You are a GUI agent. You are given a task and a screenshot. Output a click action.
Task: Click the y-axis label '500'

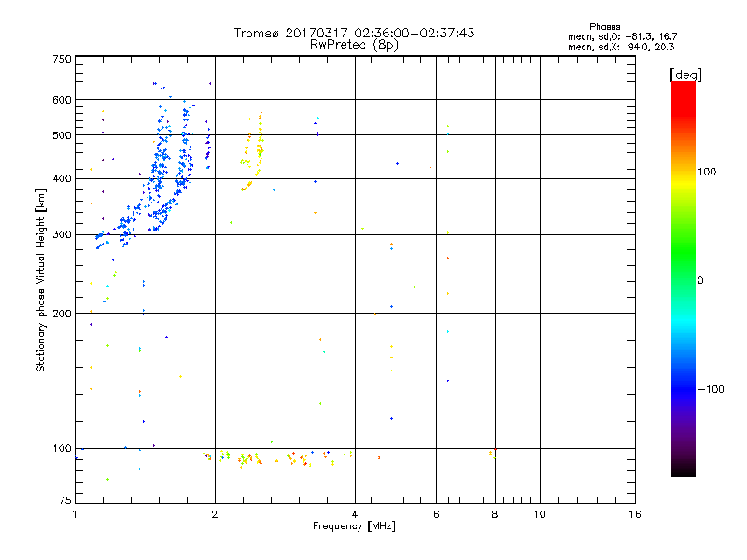[62, 135]
